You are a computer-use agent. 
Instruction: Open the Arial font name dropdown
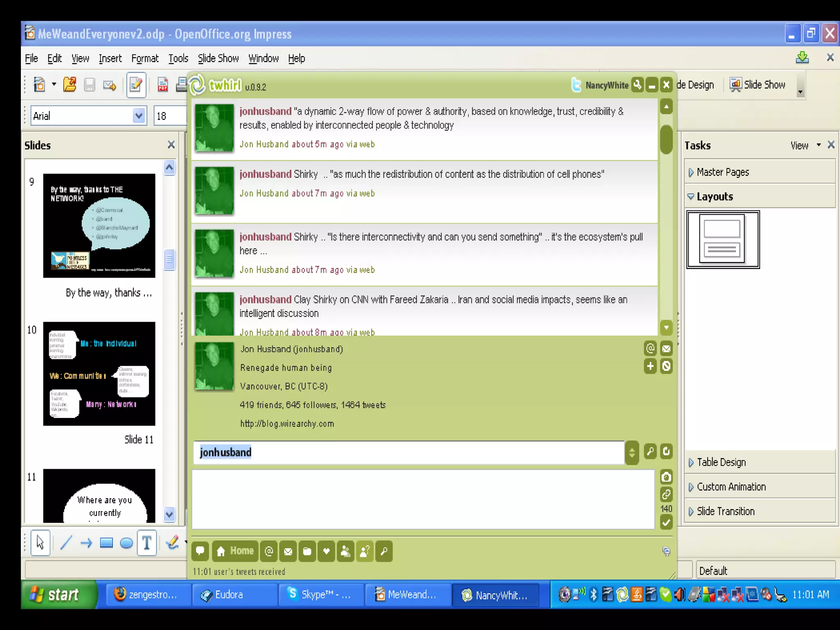click(139, 116)
